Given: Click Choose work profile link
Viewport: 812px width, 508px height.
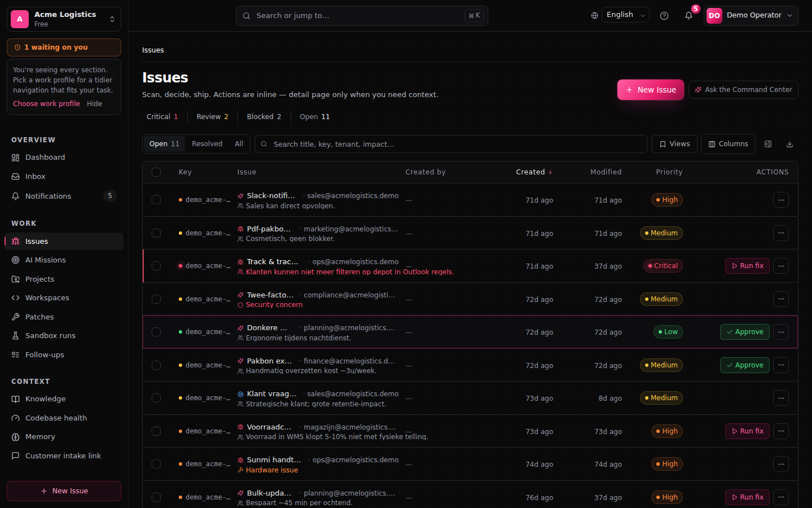Looking at the screenshot, I should (x=46, y=104).
